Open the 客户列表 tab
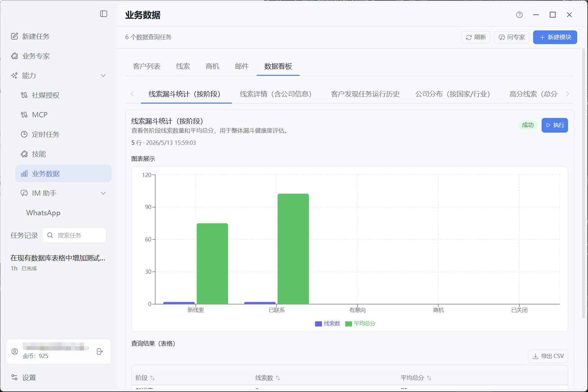This screenshot has width=588, height=392. [x=147, y=66]
